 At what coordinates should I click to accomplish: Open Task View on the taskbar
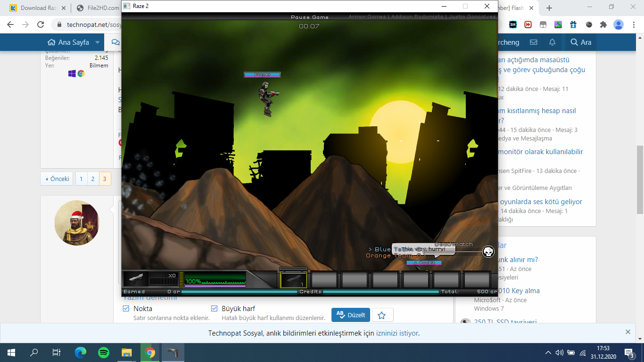click(57, 352)
